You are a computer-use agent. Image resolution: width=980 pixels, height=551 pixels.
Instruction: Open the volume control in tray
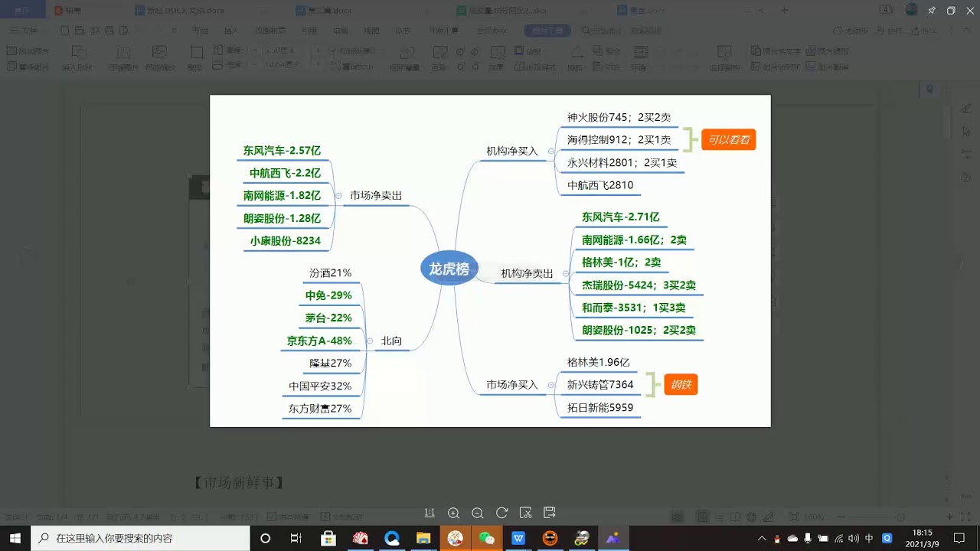click(x=854, y=538)
